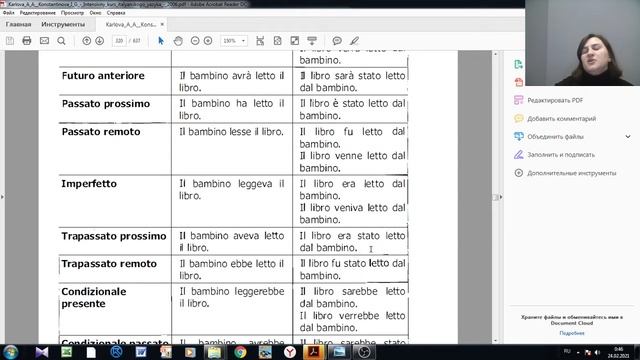This screenshot has width=640, height=360.
Task: Click Fit one full page icon
Action: pyautogui.click(x=278, y=41)
